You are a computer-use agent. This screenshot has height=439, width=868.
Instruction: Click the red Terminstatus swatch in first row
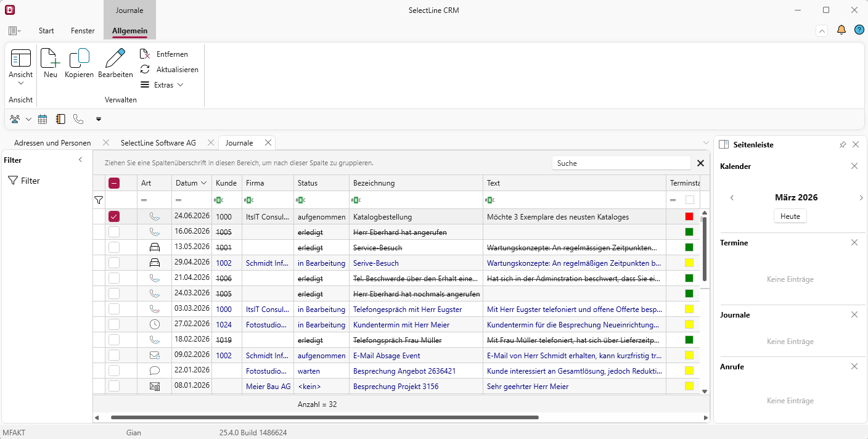pos(689,216)
